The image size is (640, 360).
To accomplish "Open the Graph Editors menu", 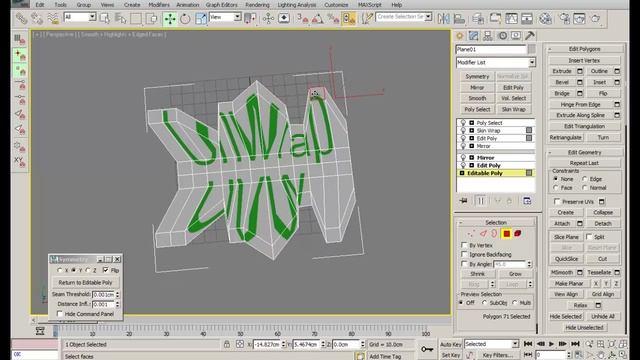I will pyautogui.click(x=221, y=4).
